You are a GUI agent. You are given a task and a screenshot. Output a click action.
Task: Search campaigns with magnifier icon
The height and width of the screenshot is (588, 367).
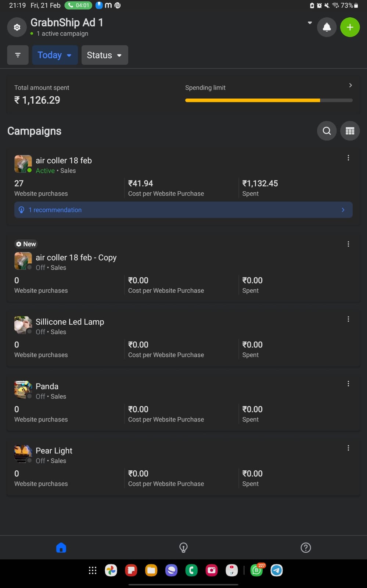(x=327, y=131)
